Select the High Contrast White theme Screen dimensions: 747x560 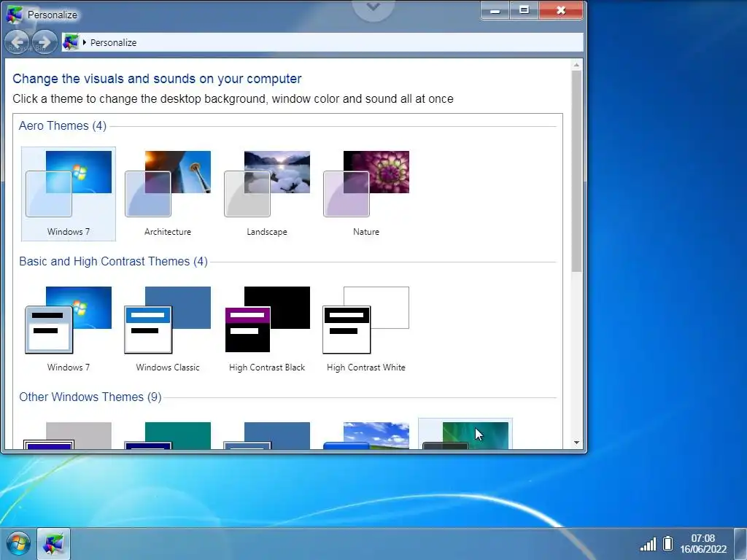coord(366,329)
